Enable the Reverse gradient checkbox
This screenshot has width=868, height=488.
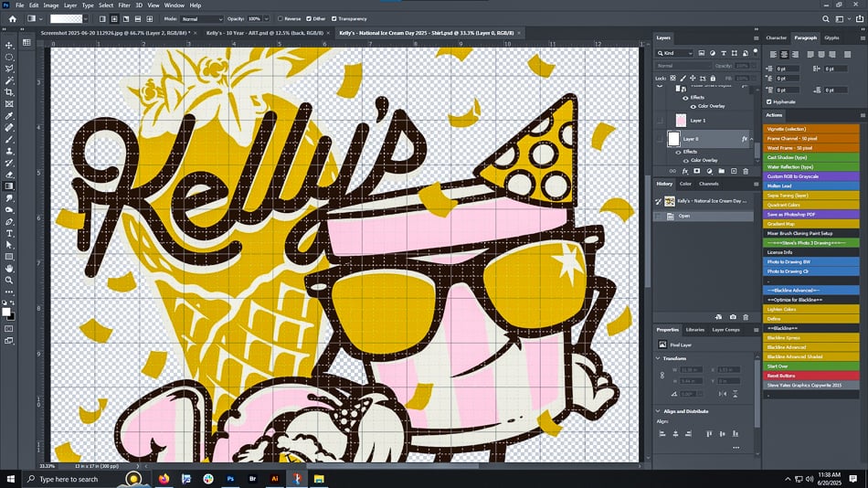[x=281, y=18]
